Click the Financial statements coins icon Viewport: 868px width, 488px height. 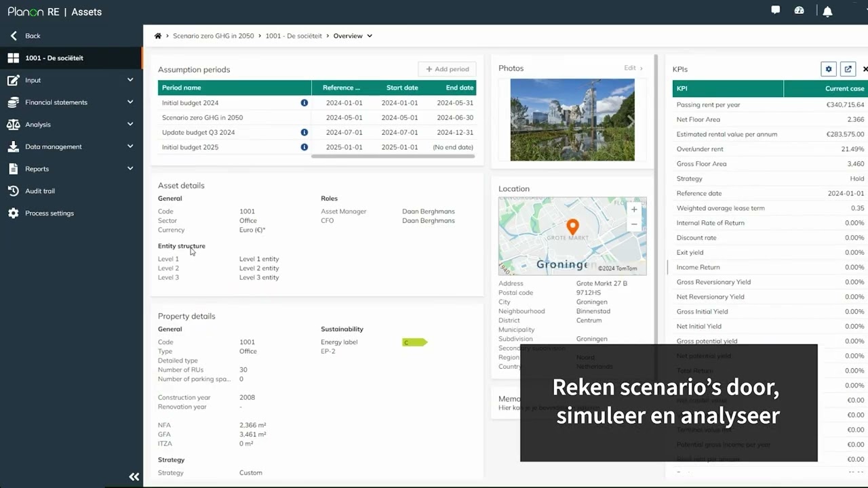13,102
